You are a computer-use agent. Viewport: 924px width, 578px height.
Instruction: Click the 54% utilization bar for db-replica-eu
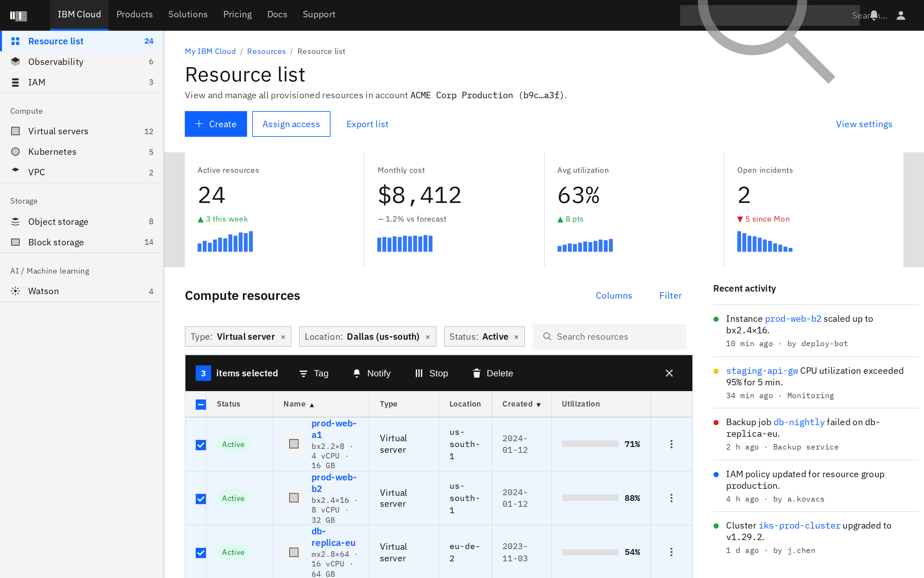point(590,552)
